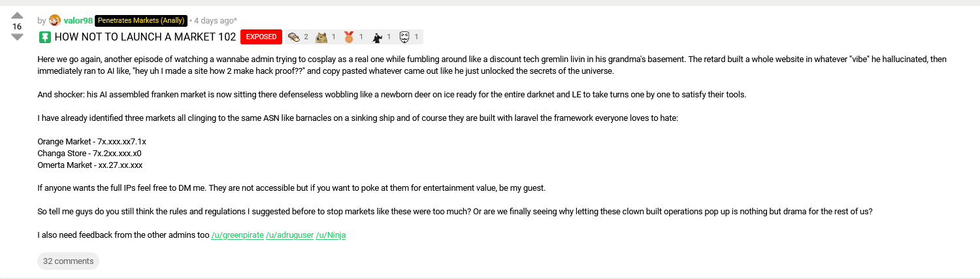Open the 32 comments section

tap(68, 261)
